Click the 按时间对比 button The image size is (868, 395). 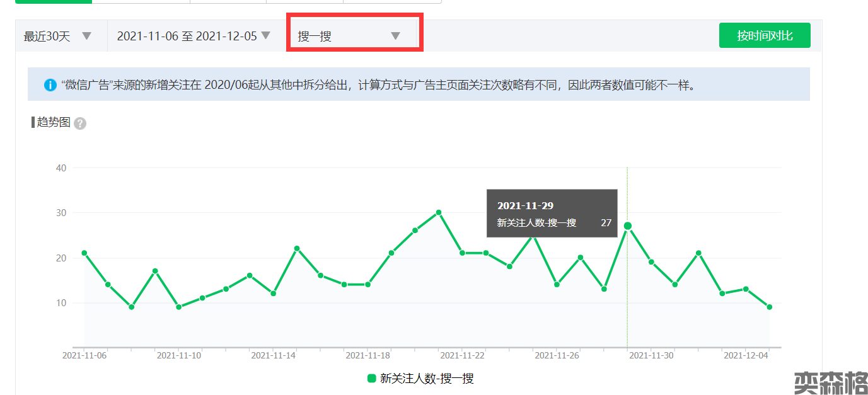[764, 36]
